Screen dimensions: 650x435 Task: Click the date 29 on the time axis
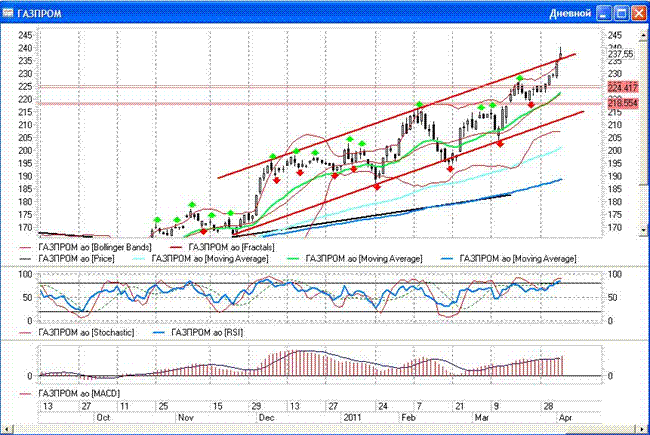pyautogui.click(x=257, y=406)
